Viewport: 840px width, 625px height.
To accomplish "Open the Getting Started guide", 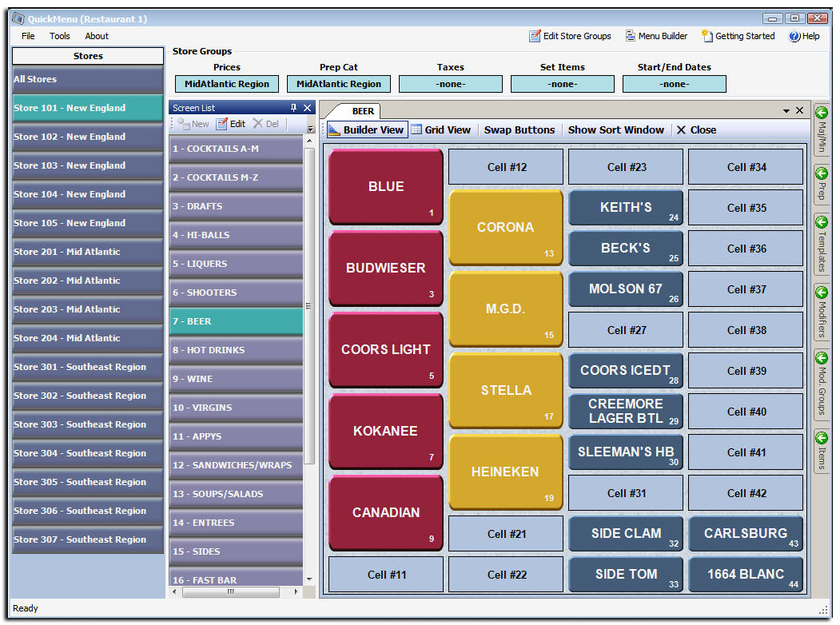I will pyautogui.click(x=738, y=36).
